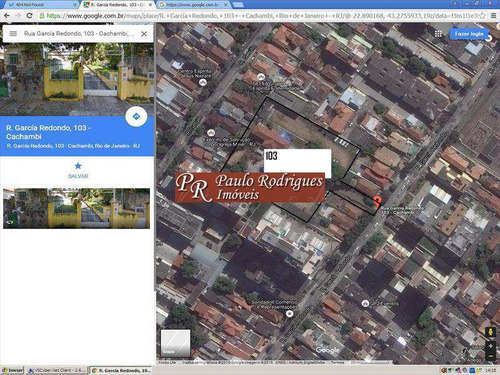Switch to the R. Garcia Redondo tab
This screenshot has width=500, height=375.
[x=117, y=5]
